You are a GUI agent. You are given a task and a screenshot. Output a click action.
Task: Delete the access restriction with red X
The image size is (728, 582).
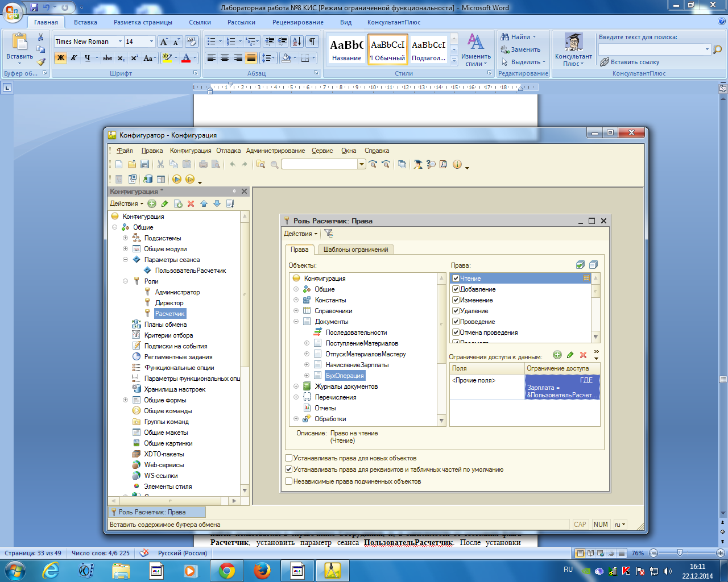tap(583, 355)
